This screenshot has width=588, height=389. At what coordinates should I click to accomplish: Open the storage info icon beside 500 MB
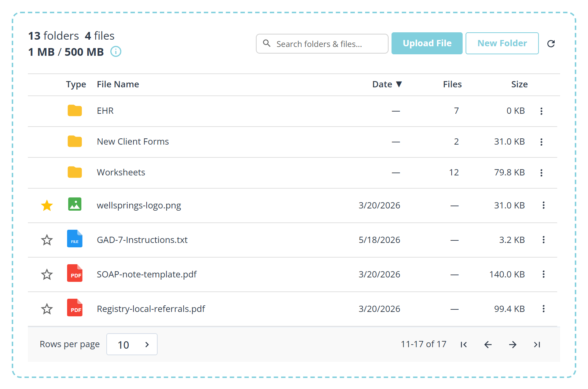[x=116, y=51]
